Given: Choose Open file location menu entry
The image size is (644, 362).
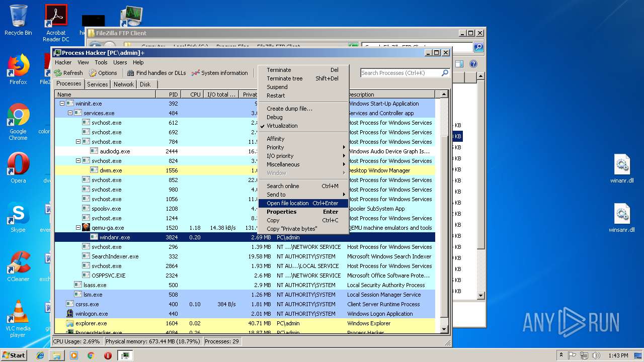Looking at the screenshot, I should click(x=303, y=203).
